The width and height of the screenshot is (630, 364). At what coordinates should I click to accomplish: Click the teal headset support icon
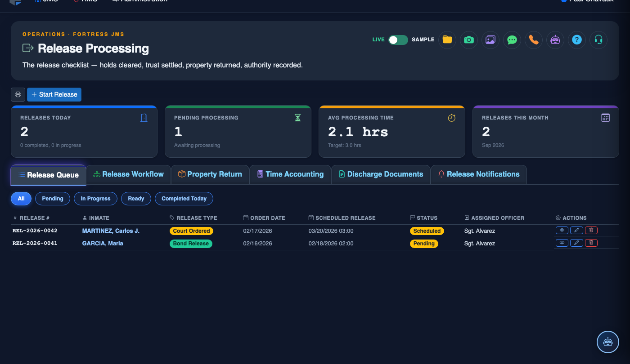click(x=598, y=40)
